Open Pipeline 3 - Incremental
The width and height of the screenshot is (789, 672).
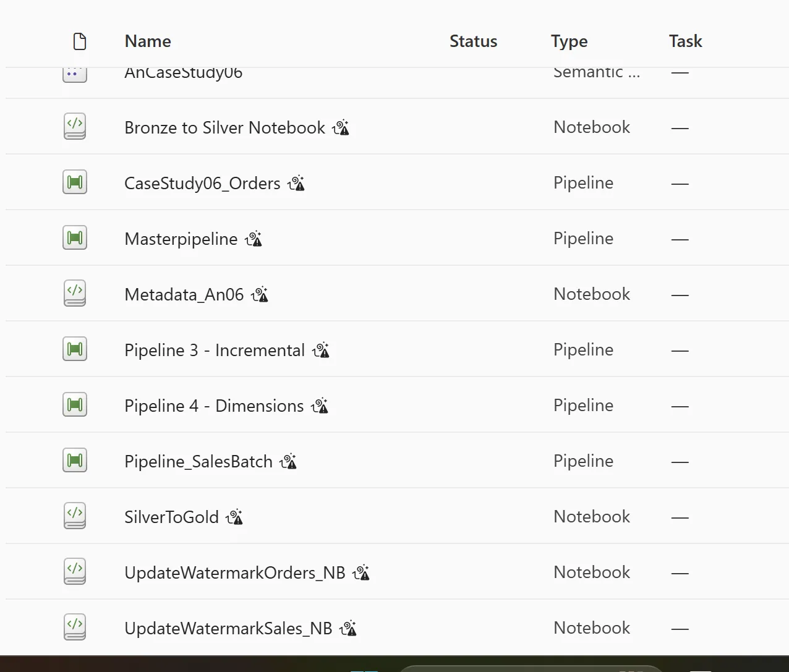coord(215,351)
